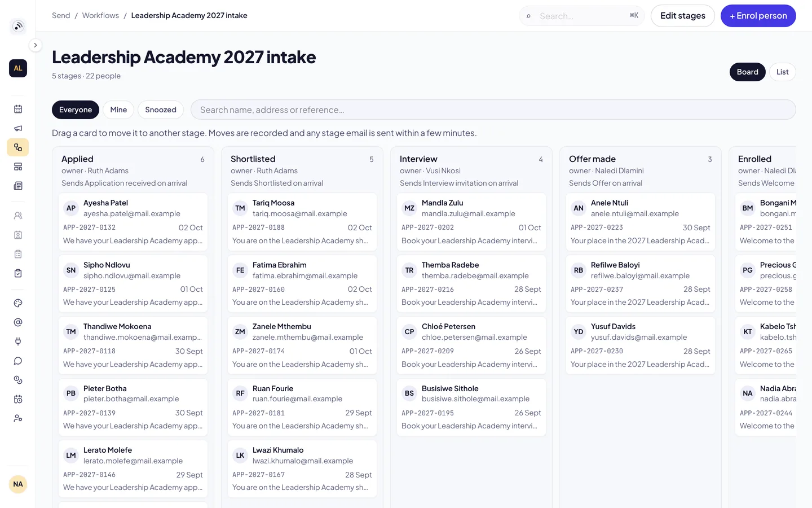Click the Offer made stage header
This screenshot has height=508, width=812.
641,170
